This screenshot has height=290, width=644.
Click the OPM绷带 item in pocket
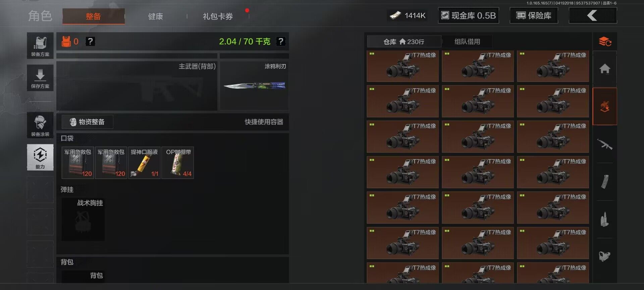[x=178, y=163]
